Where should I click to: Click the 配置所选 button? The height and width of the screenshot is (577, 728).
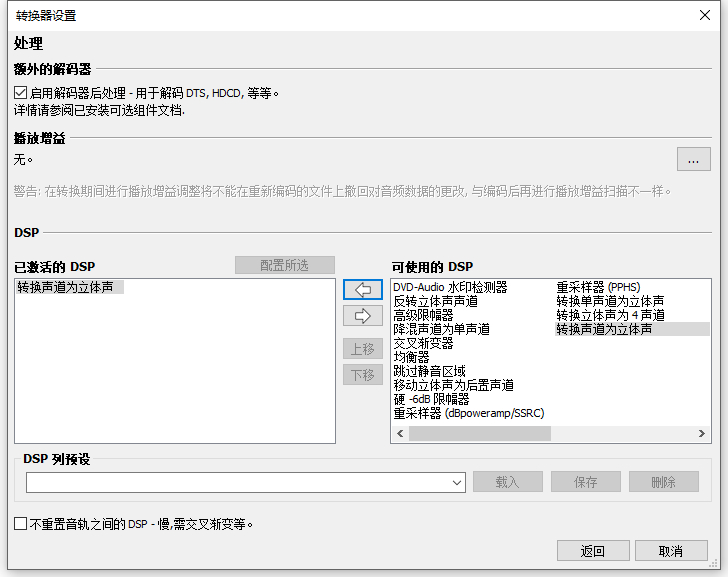pyautogui.click(x=285, y=265)
